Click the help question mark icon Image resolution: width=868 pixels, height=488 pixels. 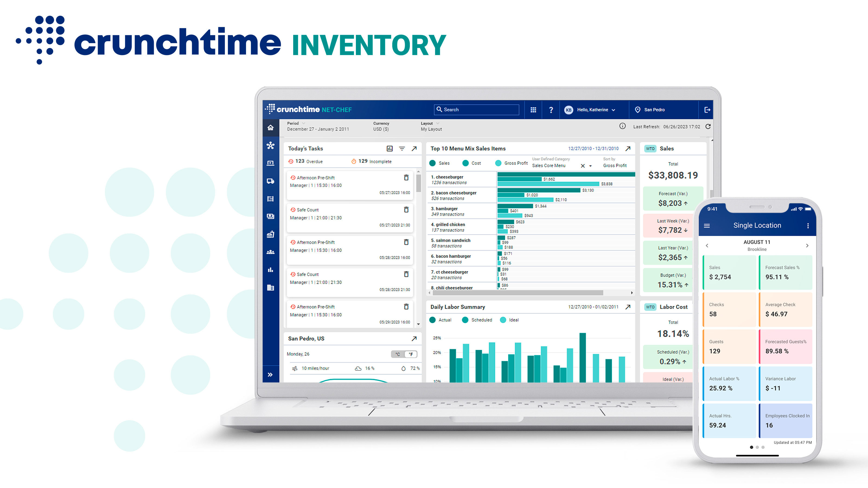pos(551,110)
